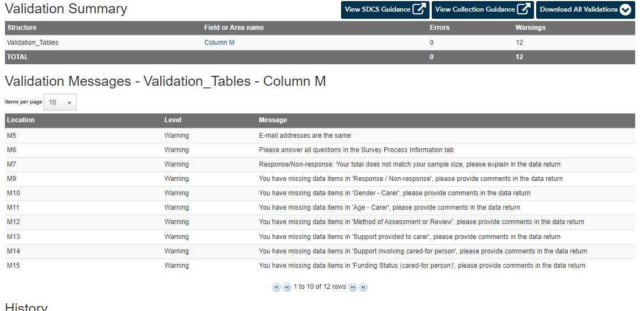Select the M11 location cell
The image size is (644, 311).
click(13, 208)
